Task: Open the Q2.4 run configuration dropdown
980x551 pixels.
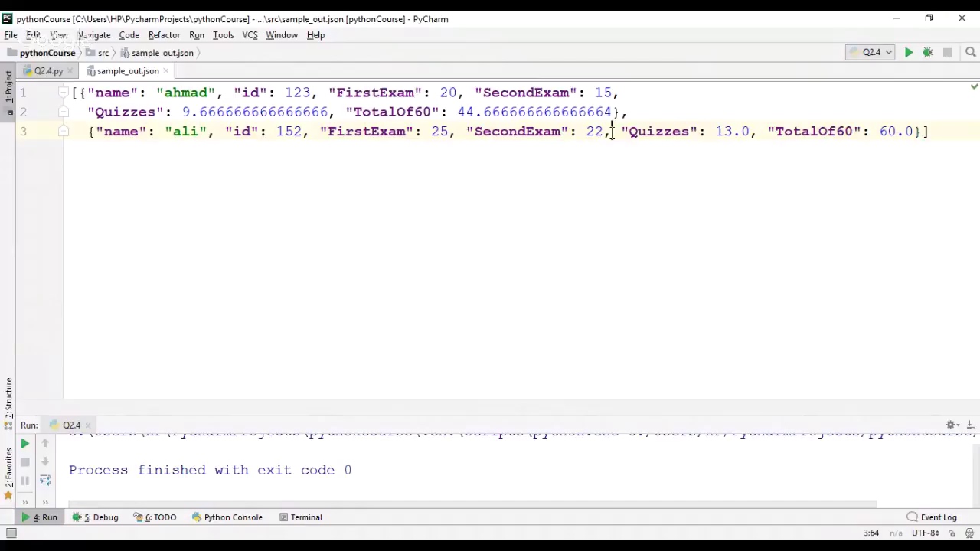Action: 871,52
